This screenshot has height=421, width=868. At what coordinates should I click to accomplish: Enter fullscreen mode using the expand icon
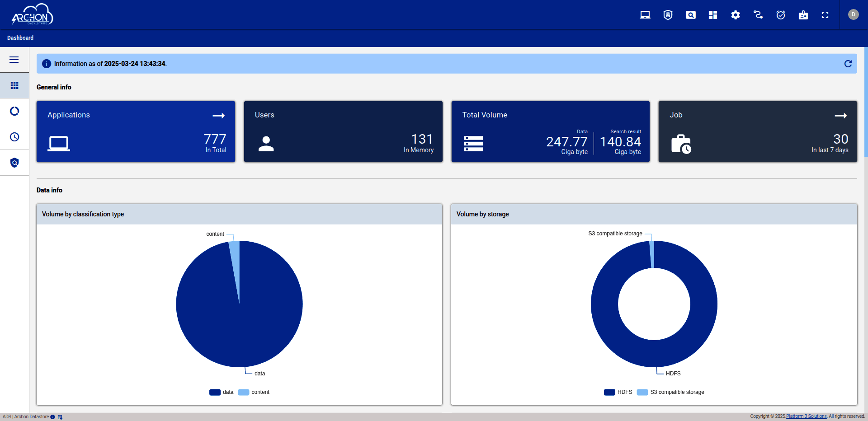pos(825,14)
